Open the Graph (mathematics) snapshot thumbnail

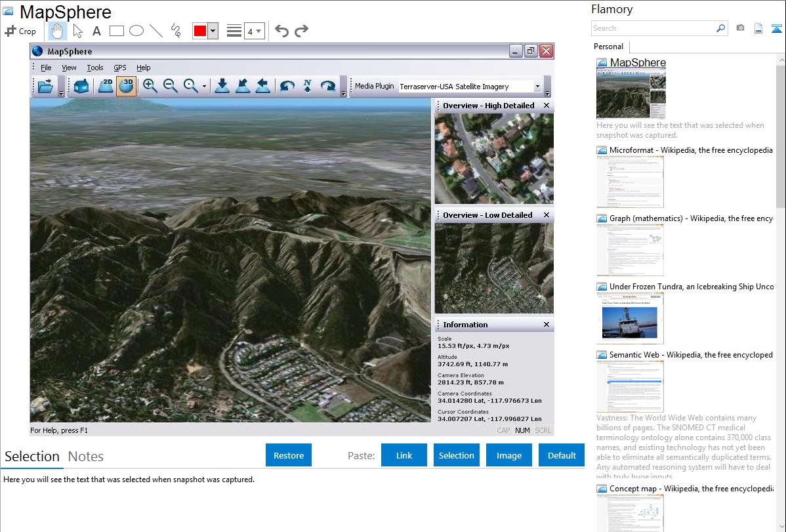(x=630, y=250)
